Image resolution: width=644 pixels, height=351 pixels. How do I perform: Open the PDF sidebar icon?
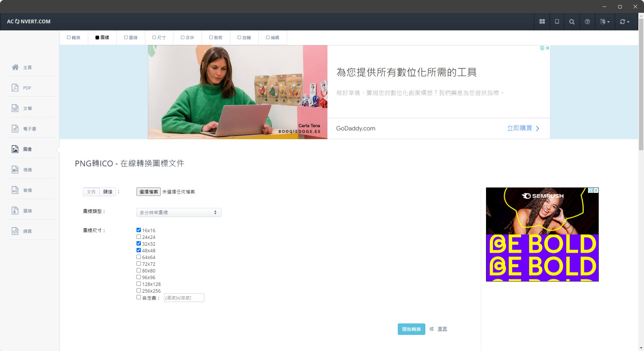[15, 88]
